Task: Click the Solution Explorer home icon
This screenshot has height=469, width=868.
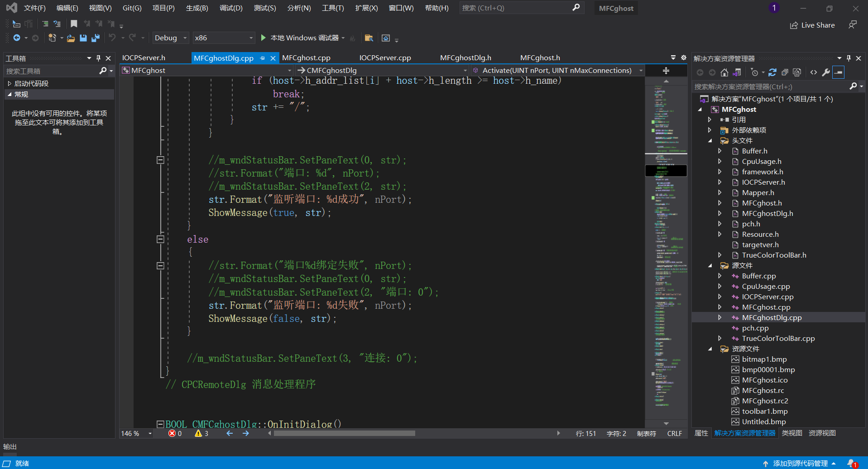Action: coord(724,72)
